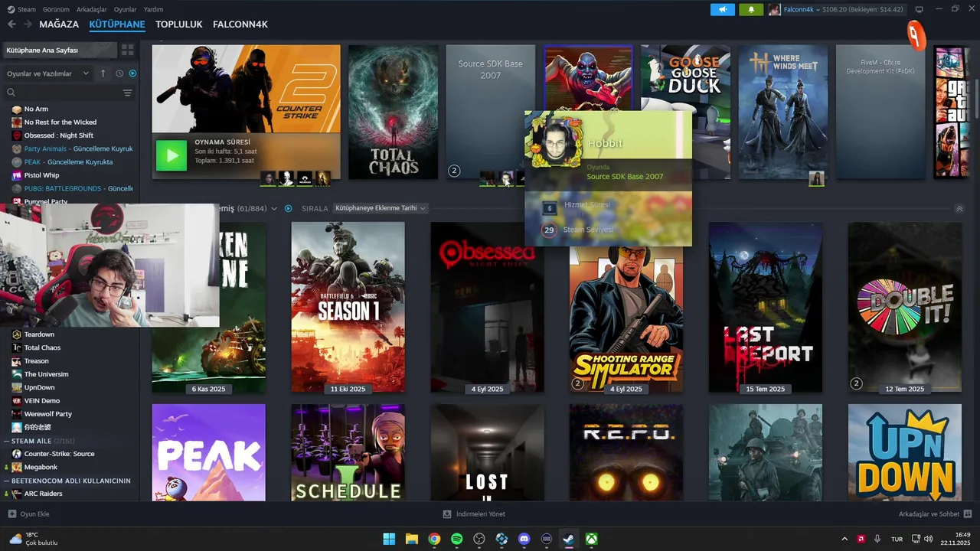Go back with the left arrow
The height and width of the screenshot is (551, 980).
[x=11, y=24]
